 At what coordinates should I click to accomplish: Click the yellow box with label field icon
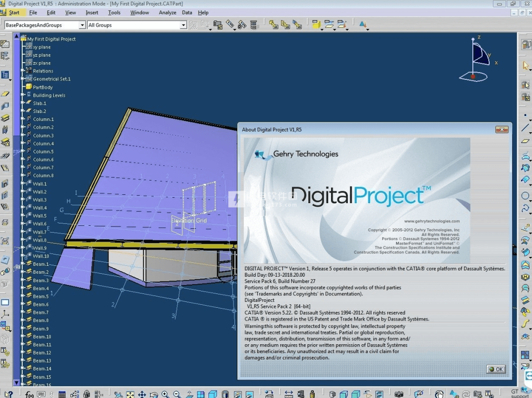[x=316, y=25]
